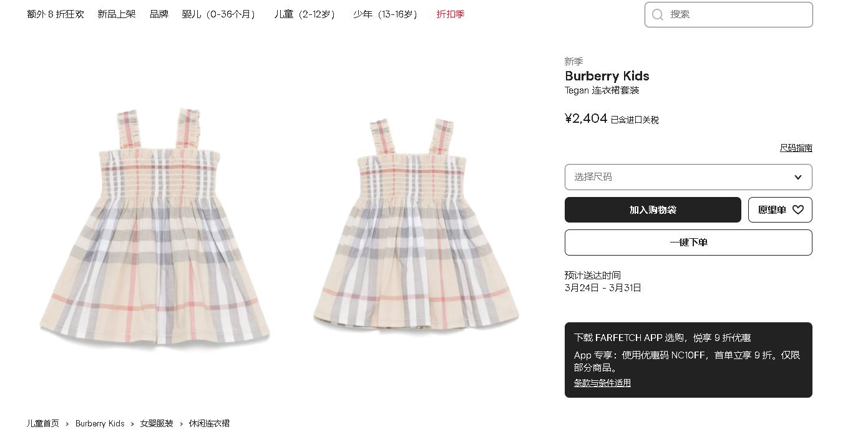
Task: Click the search magnifier icon
Action: [658, 14]
